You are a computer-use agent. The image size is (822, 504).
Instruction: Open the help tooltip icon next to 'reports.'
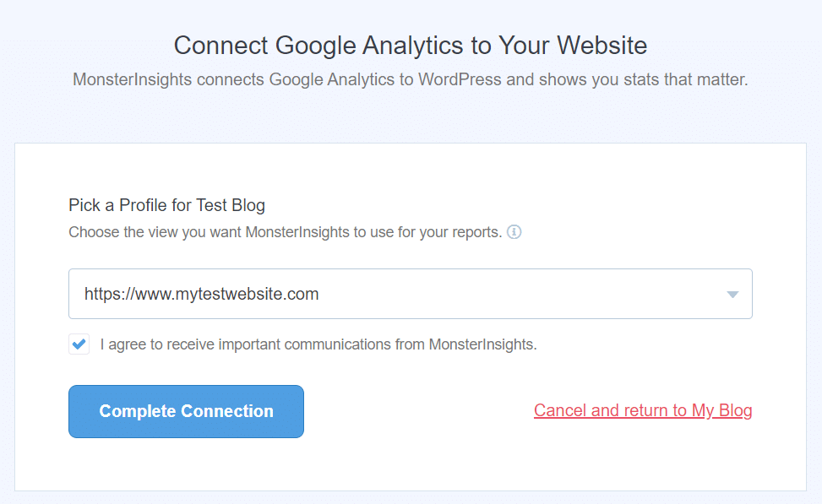[x=514, y=232]
